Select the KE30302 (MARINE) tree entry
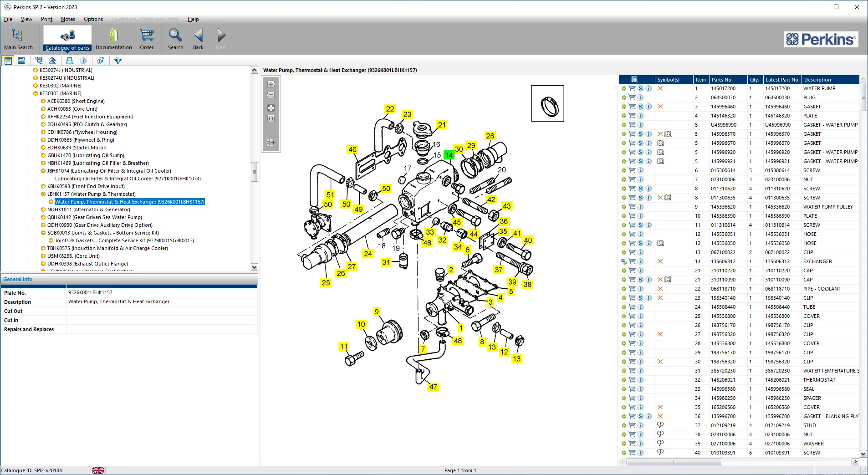The width and height of the screenshot is (868, 475). pos(61,86)
